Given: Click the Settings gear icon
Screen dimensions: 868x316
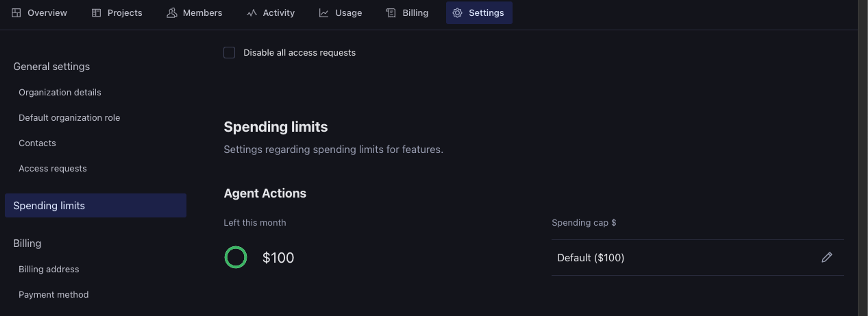Looking at the screenshot, I should (x=457, y=13).
